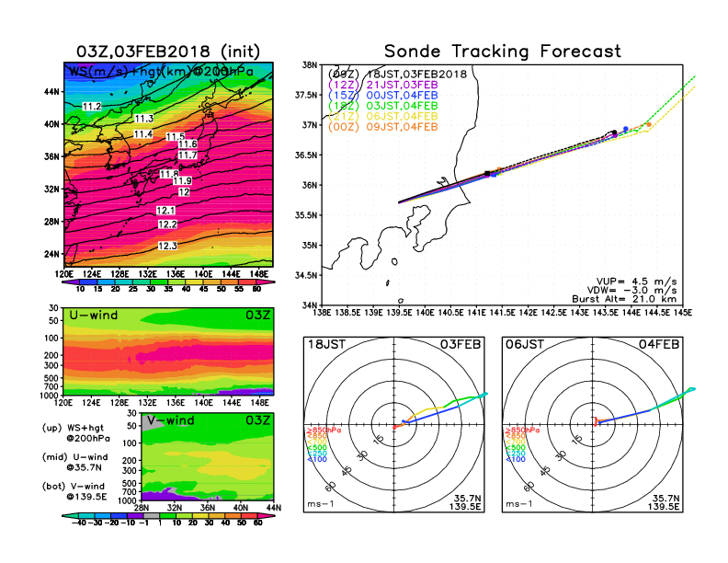This screenshot has width=728, height=563.
Task: Click the "Burst Alt= 21.0 km" text
Action: (624, 299)
